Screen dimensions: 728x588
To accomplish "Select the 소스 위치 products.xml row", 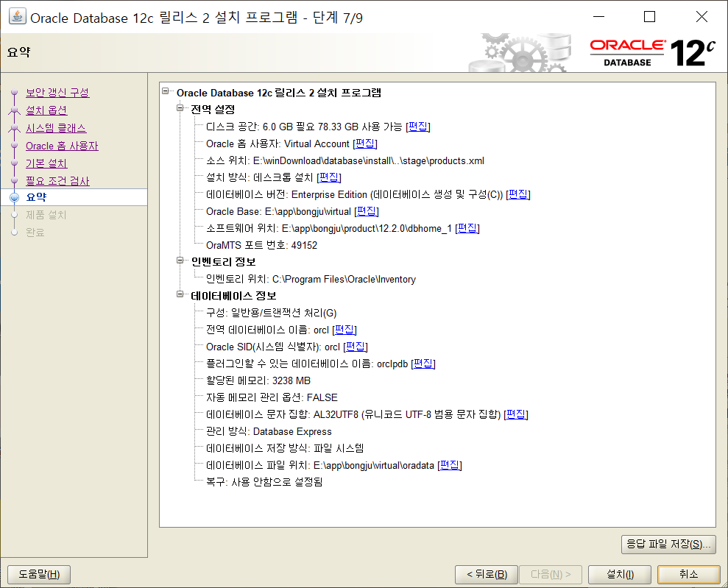I will pyautogui.click(x=345, y=160).
